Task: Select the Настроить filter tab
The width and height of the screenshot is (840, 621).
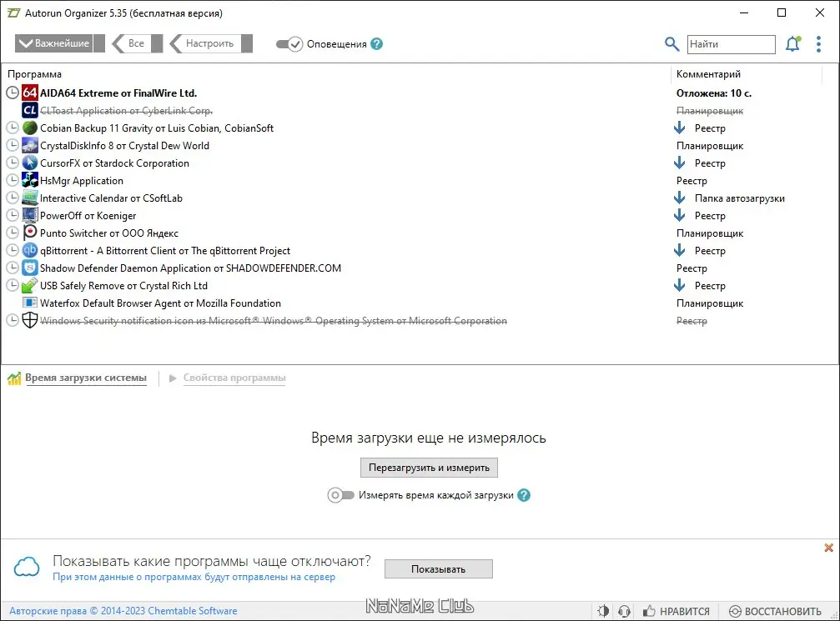Action: pyautogui.click(x=210, y=43)
